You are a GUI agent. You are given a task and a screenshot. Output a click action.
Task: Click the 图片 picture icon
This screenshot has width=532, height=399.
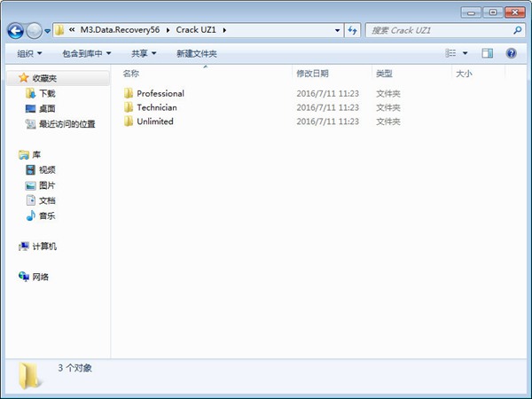(x=30, y=185)
